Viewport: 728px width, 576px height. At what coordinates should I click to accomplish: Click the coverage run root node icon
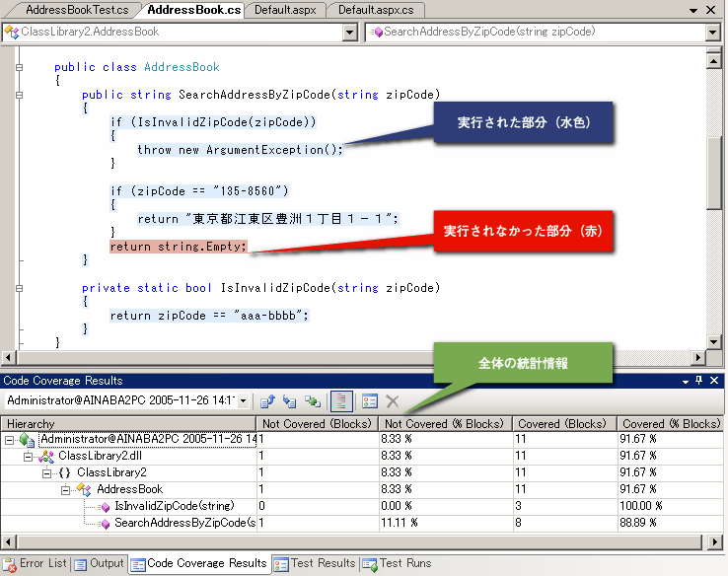click(x=27, y=440)
